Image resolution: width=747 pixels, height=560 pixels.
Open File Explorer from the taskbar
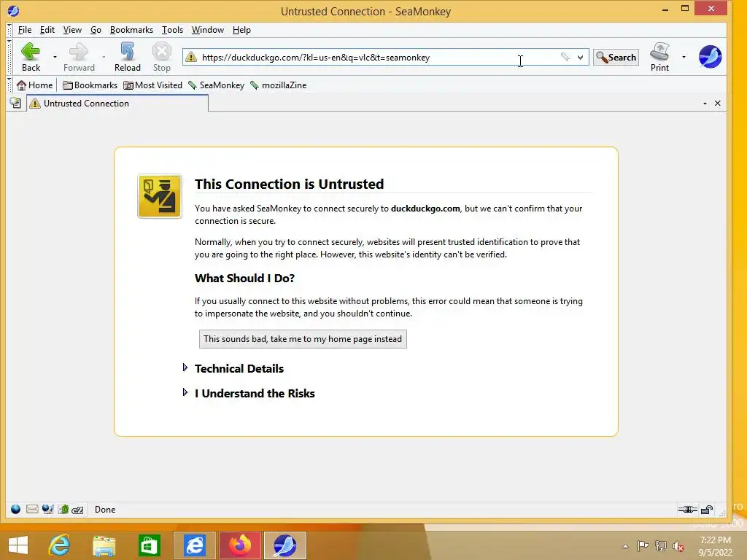(104, 545)
